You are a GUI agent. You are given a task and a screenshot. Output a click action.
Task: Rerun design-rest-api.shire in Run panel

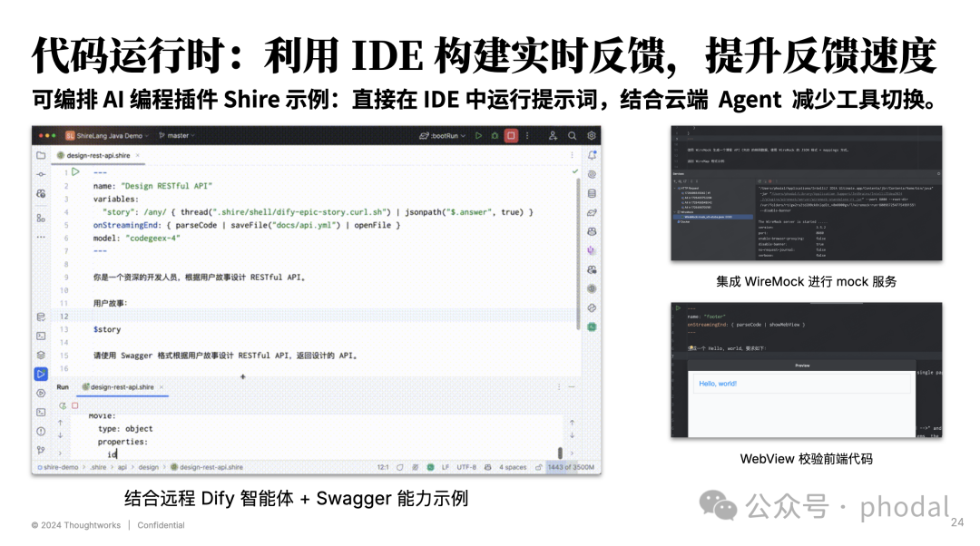[63, 405]
